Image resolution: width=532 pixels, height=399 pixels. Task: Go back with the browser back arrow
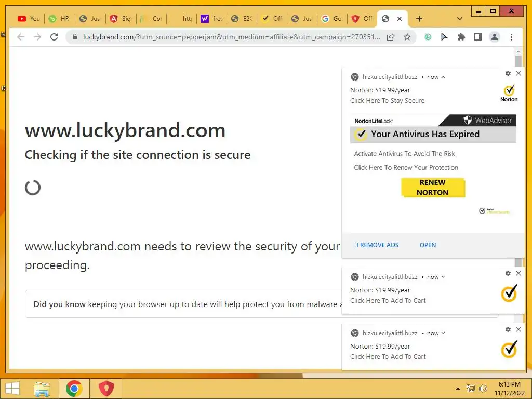tap(21, 37)
